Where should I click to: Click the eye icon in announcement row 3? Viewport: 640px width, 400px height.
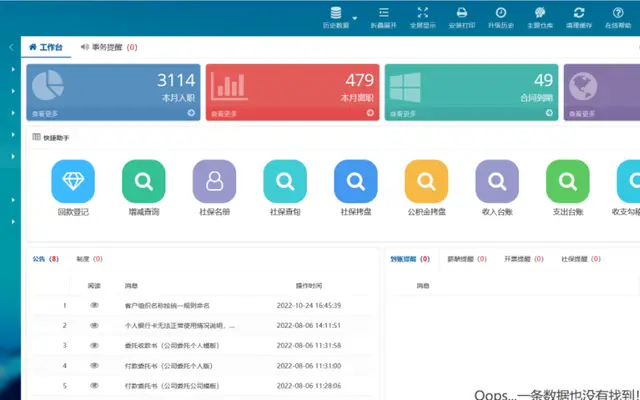94,345
